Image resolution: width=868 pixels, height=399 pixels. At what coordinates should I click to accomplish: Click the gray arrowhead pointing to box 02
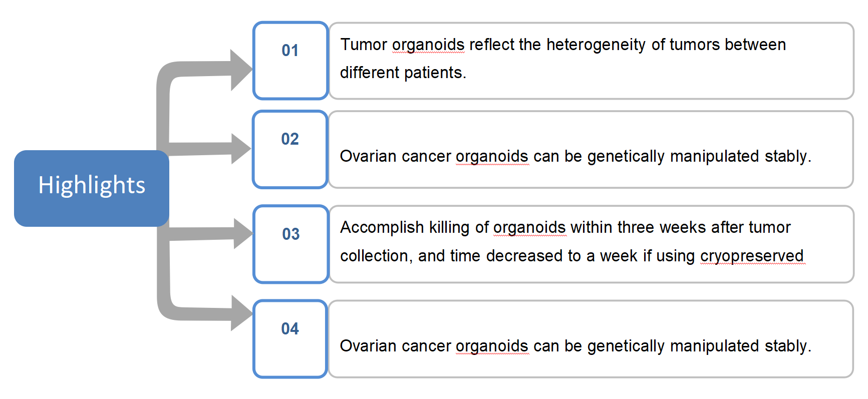[241, 149]
